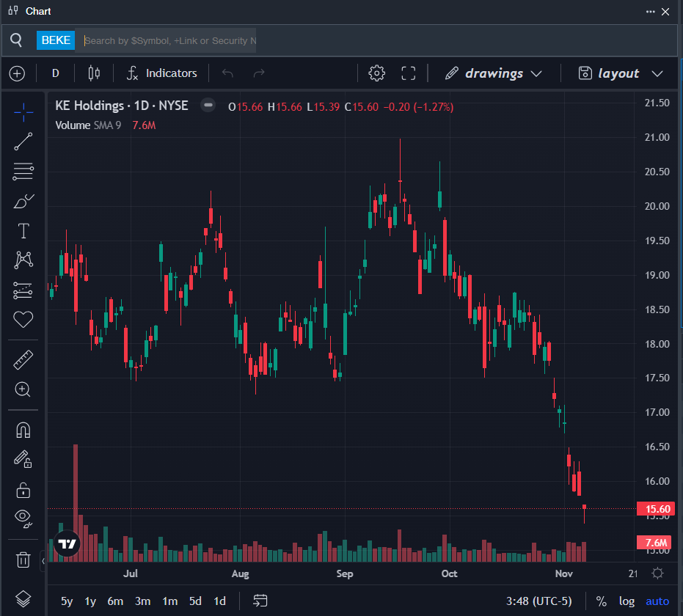Click the symbol search input field
683x616 pixels.
click(x=169, y=40)
